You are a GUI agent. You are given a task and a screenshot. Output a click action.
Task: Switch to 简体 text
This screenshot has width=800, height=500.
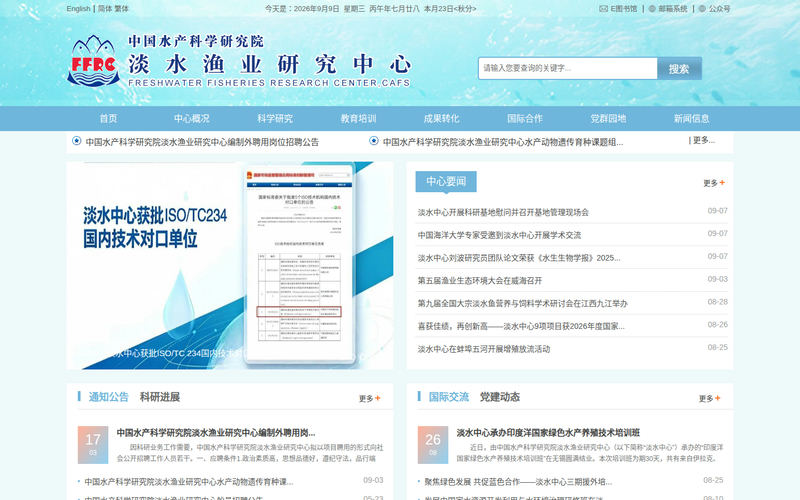coord(105,9)
